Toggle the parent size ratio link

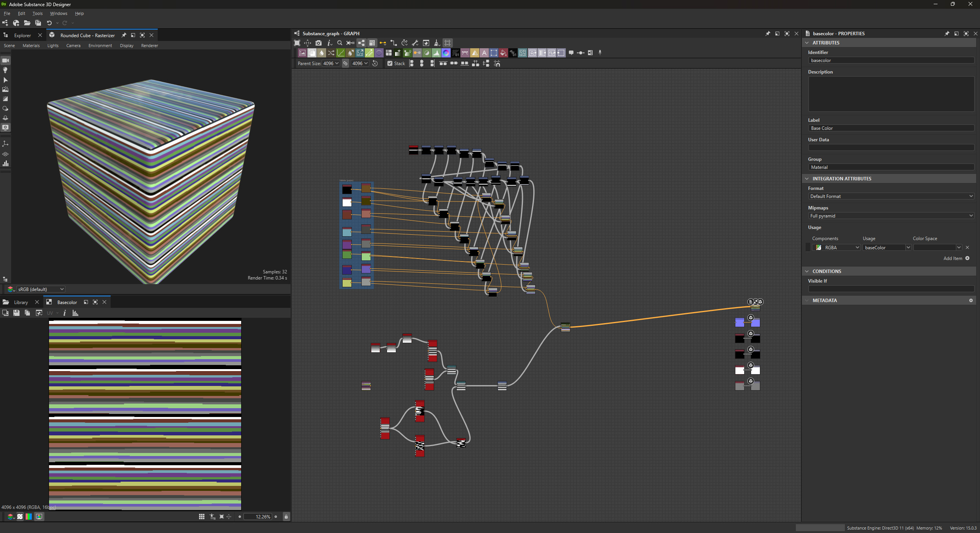click(345, 64)
